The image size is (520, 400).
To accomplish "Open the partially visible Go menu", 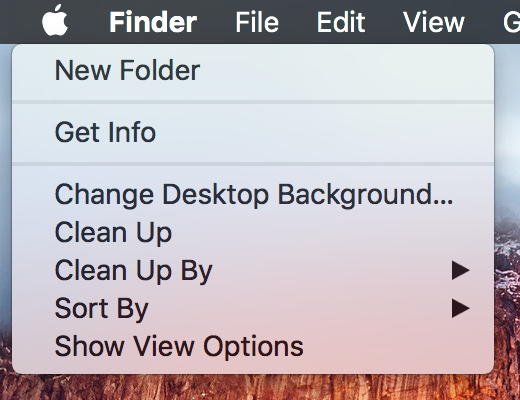I will 512,22.
